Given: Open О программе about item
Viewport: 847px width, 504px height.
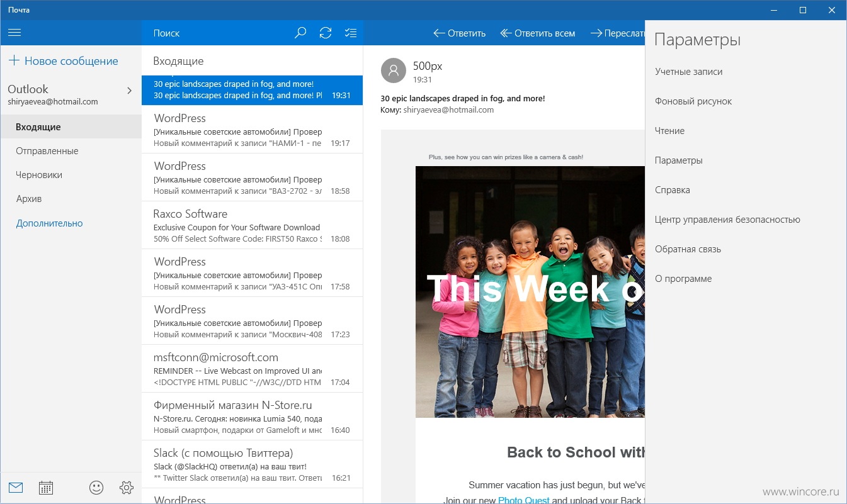Looking at the screenshot, I should pos(683,279).
